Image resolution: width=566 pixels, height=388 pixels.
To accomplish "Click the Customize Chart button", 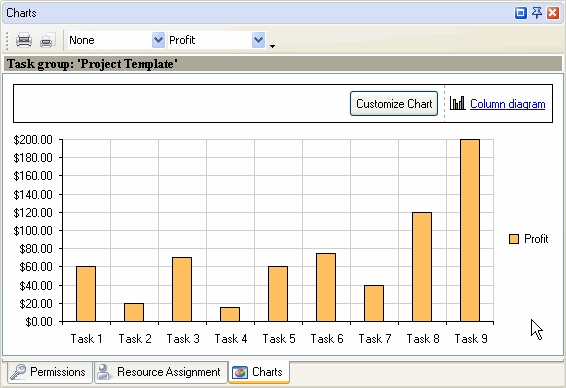I will pos(394,104).
